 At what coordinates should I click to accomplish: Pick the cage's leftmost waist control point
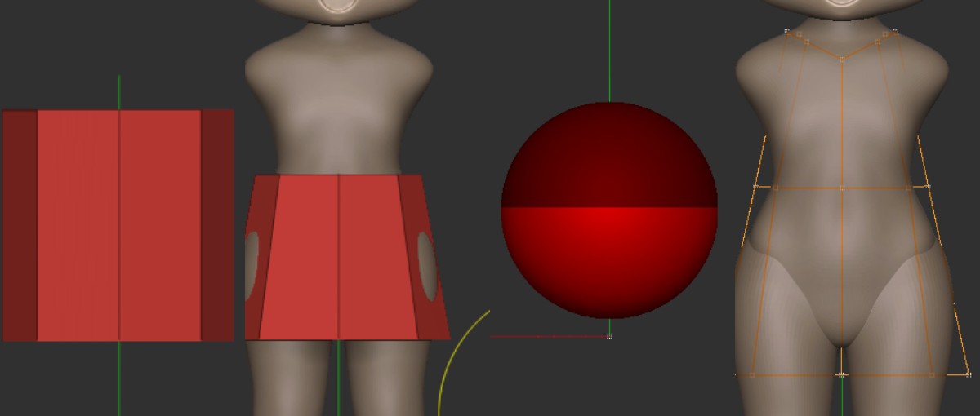[x=755, y=187]
